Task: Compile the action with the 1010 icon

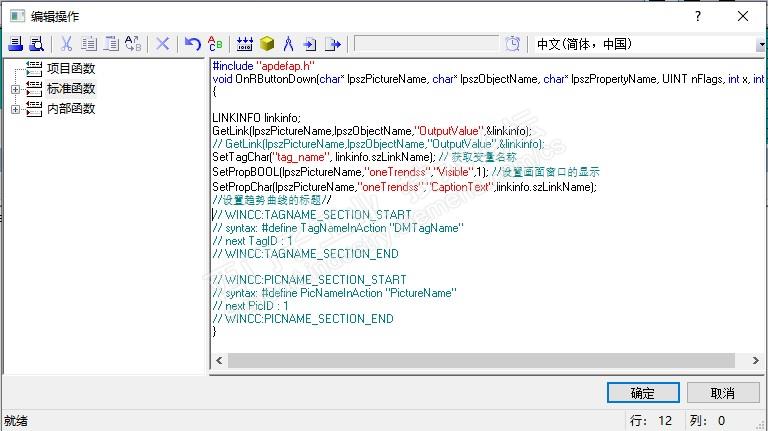Action: (244, 44)
